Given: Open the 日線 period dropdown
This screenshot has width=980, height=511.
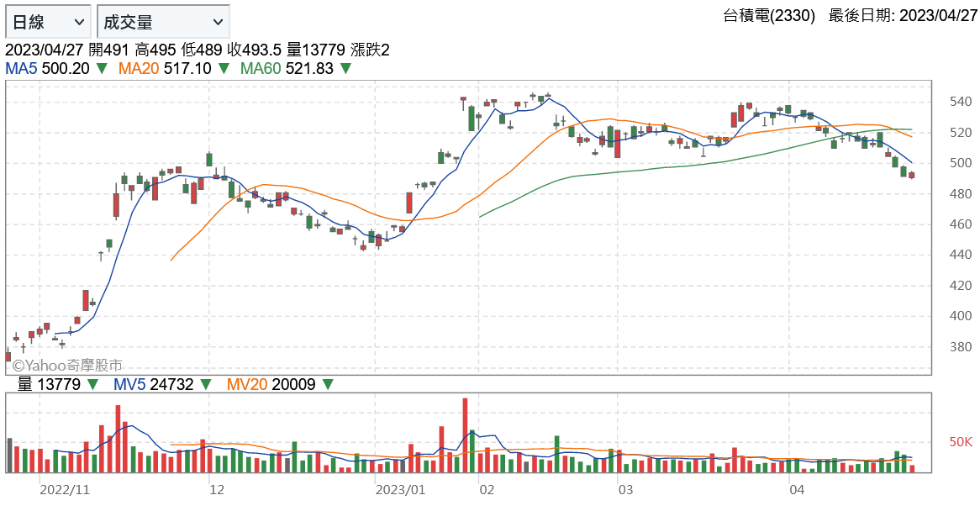Looking at the screenshot, I should (48, 22).
